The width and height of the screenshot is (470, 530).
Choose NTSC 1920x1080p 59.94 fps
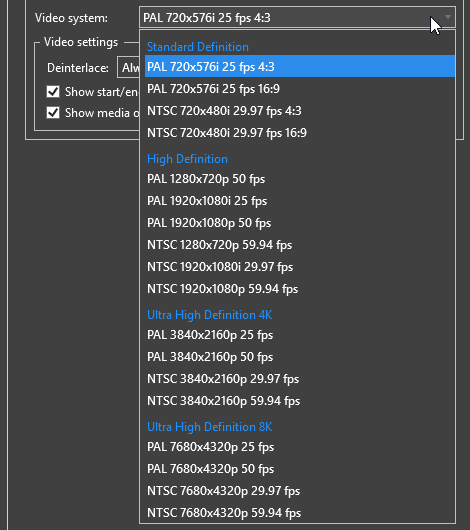tap(300, 289)
